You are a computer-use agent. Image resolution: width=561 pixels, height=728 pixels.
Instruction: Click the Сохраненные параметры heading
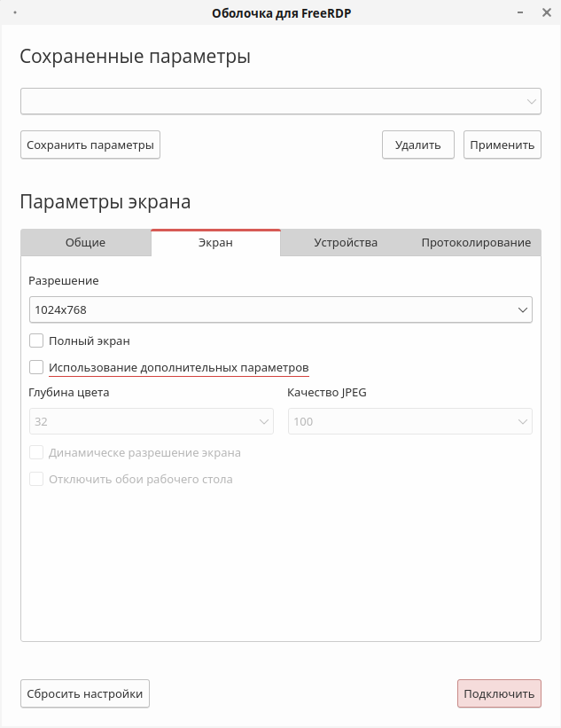pyautogui.click(x=135, y=57)
